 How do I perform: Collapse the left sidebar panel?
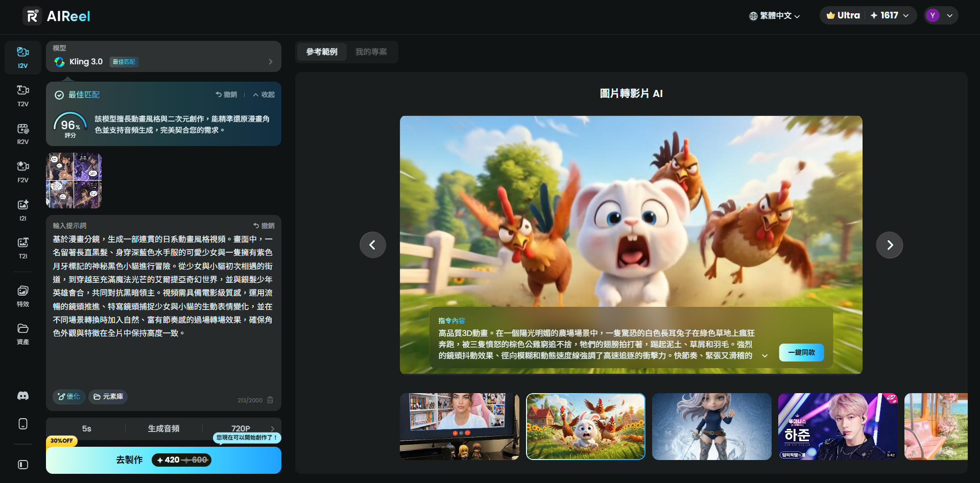click(23, 465)
